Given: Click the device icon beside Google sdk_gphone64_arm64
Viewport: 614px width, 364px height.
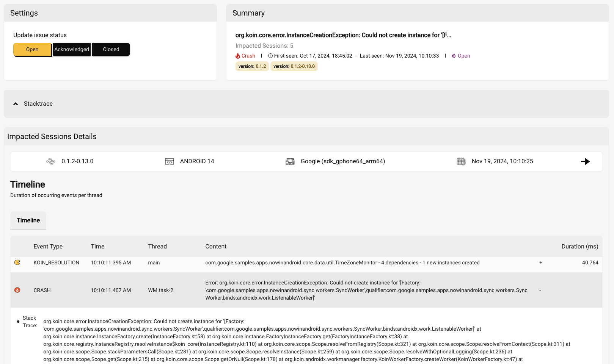Looking at the screenshot, I should point(290,161).
